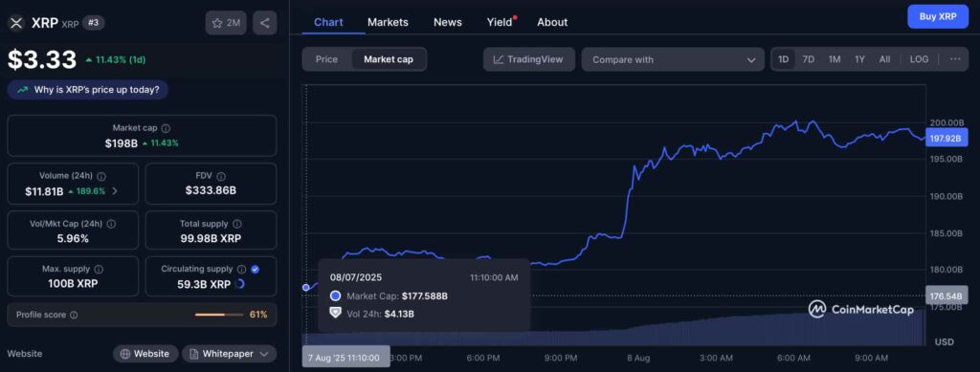Click the $198B market cap value
980x372 pixels.
tap(122, 142)
